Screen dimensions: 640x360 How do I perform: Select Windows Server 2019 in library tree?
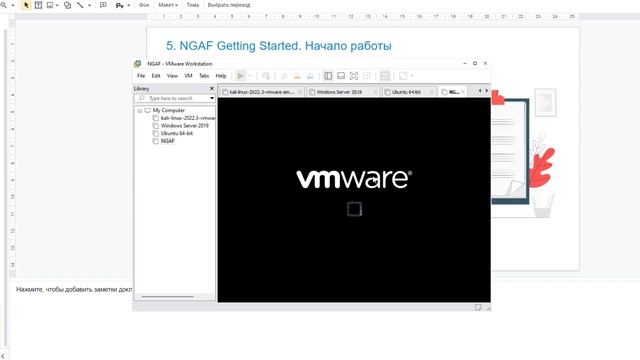tap(184, 126)
